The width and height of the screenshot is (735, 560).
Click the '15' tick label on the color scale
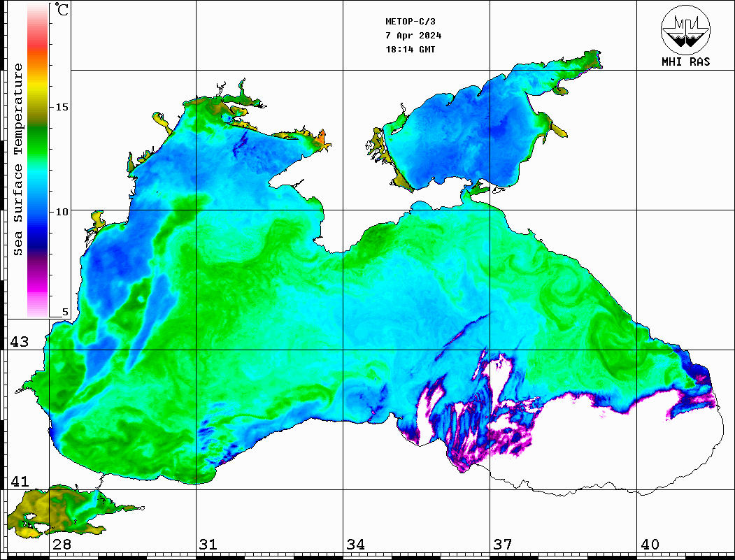[x=62, y=107]
